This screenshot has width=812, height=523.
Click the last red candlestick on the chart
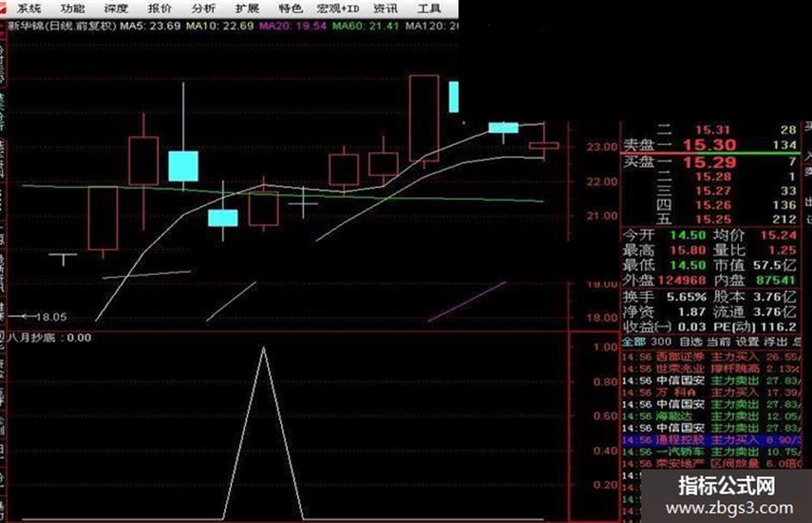pyautogui.click(x=544, y=145)
